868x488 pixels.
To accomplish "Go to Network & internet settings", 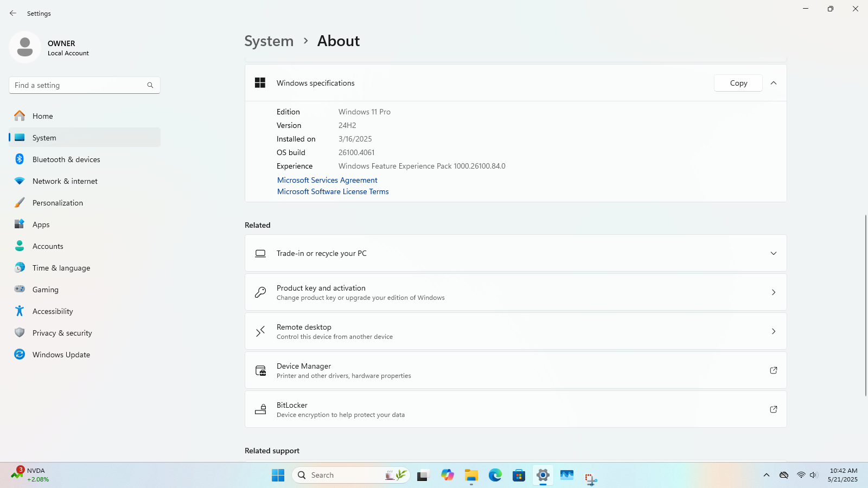I will pos(85,181).
